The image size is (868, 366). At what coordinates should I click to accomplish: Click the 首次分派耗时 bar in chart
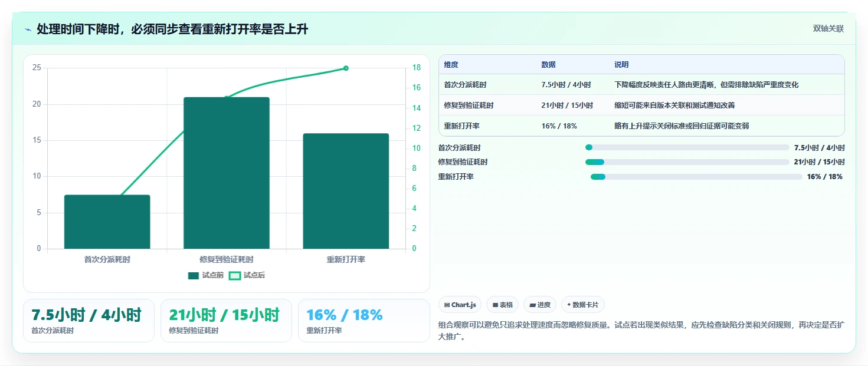[107, 222]
